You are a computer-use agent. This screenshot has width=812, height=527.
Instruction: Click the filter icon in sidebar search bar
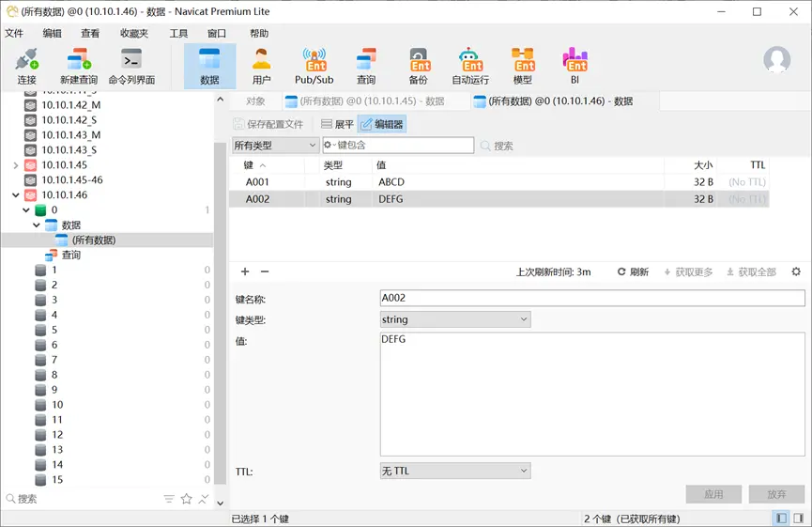169,499
